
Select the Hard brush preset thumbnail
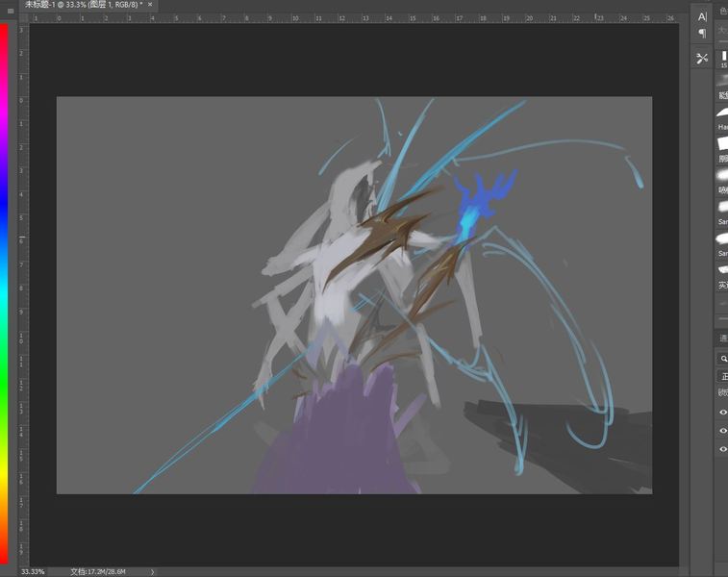[x=722, y=113]
